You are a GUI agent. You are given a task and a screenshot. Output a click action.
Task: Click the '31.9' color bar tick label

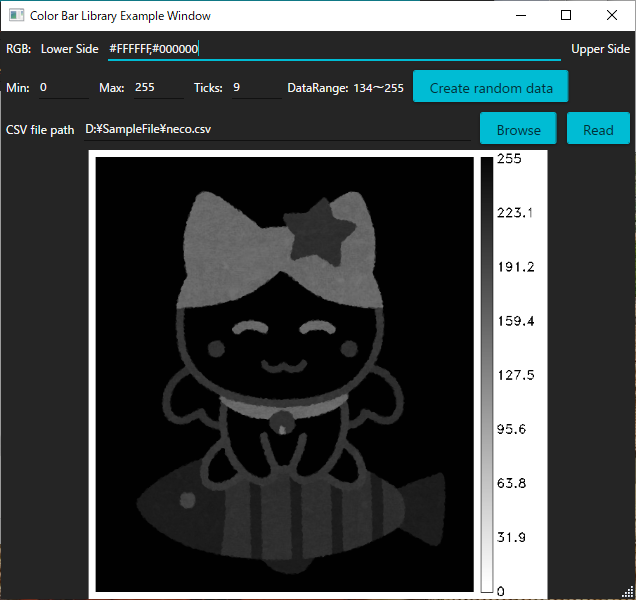click(511, 538)
